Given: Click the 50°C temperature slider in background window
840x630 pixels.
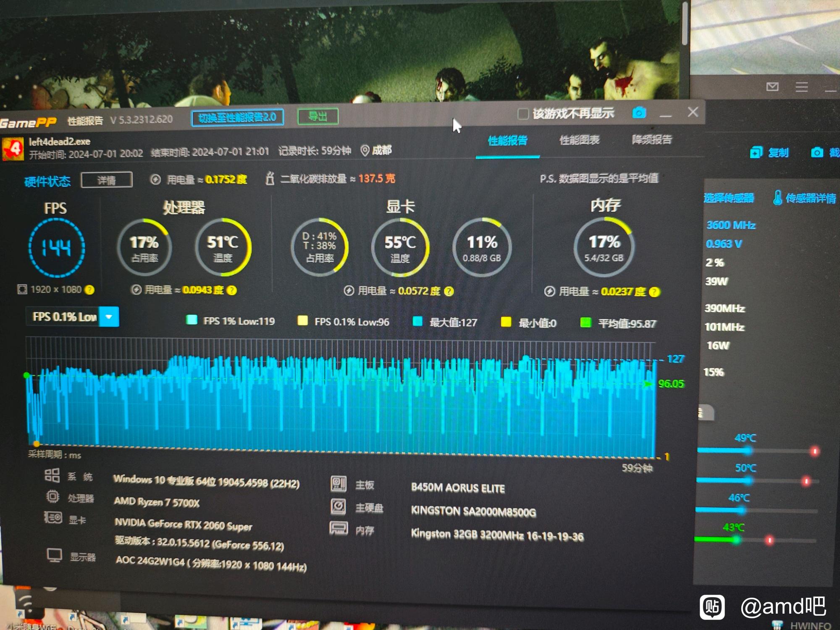Looking at the screenshot, I should coord(757,480).
